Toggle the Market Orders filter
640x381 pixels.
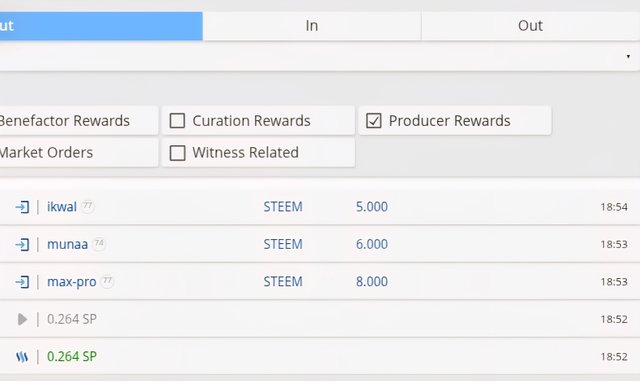coord(79,153)
